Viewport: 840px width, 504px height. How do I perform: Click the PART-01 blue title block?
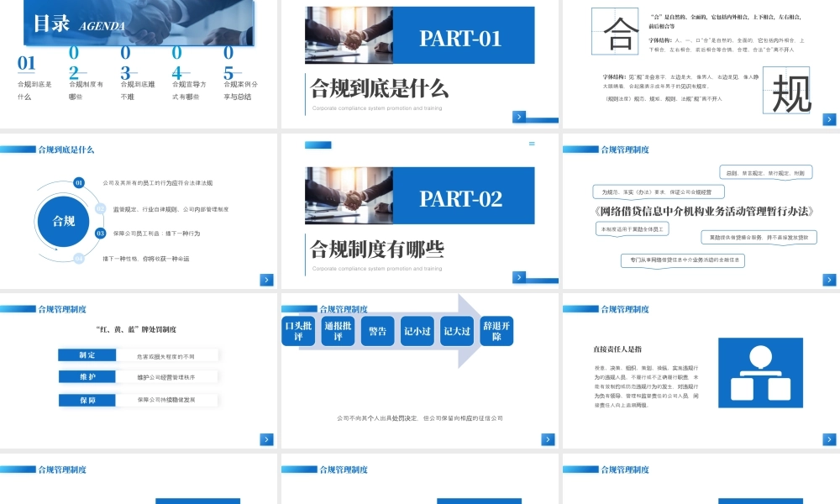(x=464, y=34)
